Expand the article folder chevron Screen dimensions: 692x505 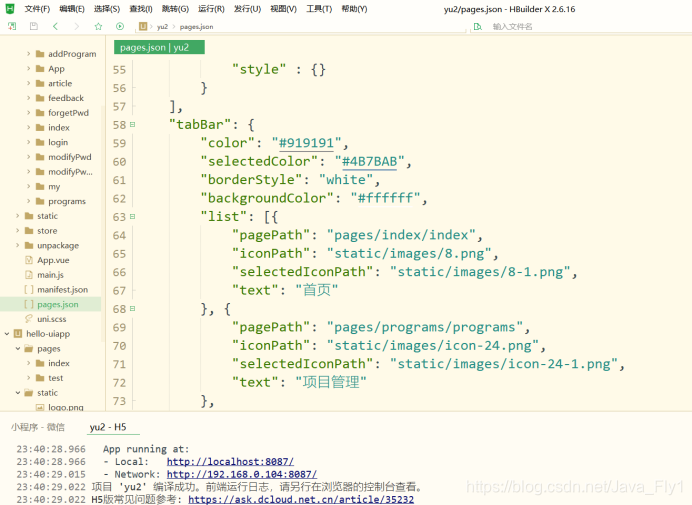click(28, 83)
